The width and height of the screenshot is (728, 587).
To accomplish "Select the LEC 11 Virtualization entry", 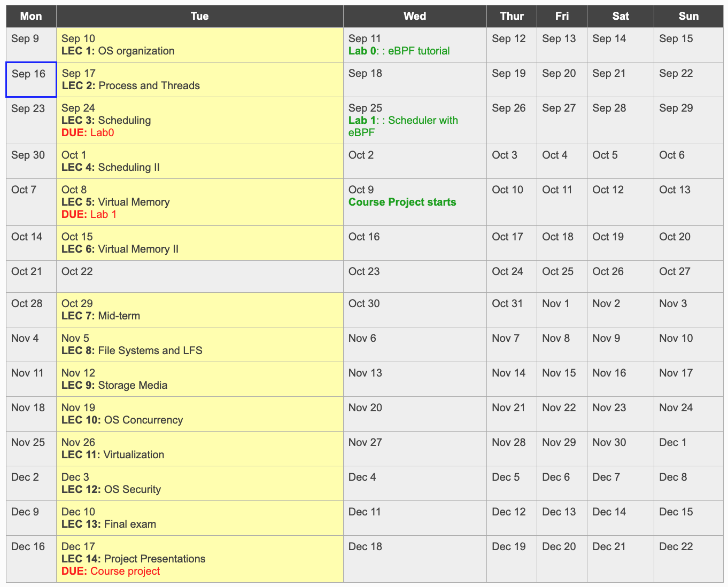I will [113, 455].
